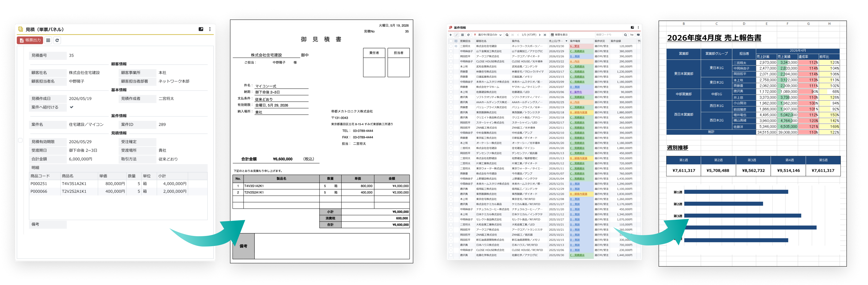
Task: Uncheck the 案件へ紐付ける checkbox
Action: point(71,107)
